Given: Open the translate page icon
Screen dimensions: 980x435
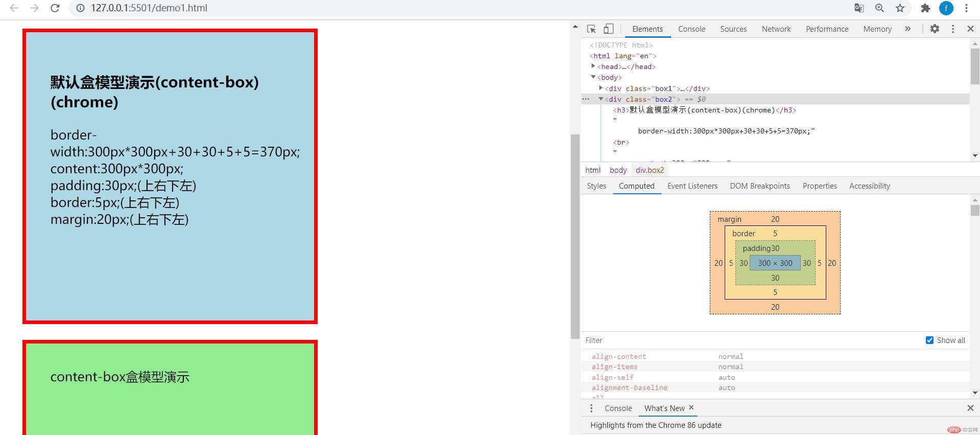Looking at the screenshot, I should click(x=859, y=8).
